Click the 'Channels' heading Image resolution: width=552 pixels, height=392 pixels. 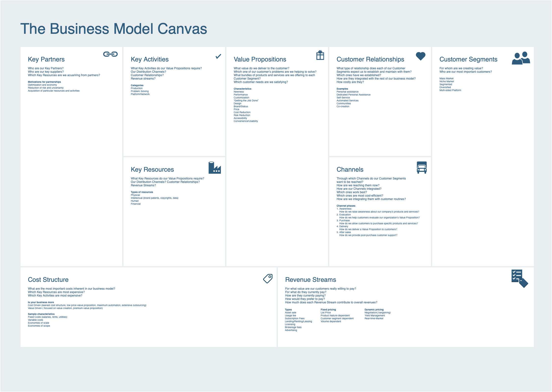click(350, 169)
